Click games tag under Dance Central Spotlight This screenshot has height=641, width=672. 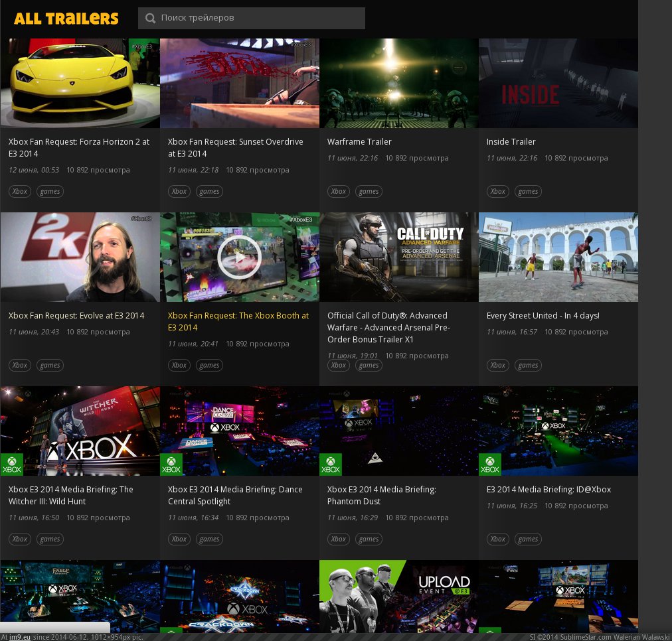pyautogui.click(x=210, y=539)
